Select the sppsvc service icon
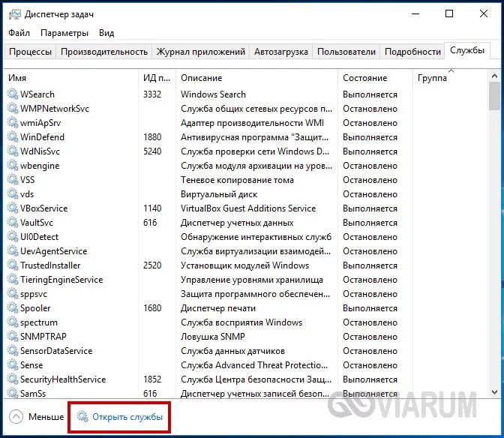 13,294
